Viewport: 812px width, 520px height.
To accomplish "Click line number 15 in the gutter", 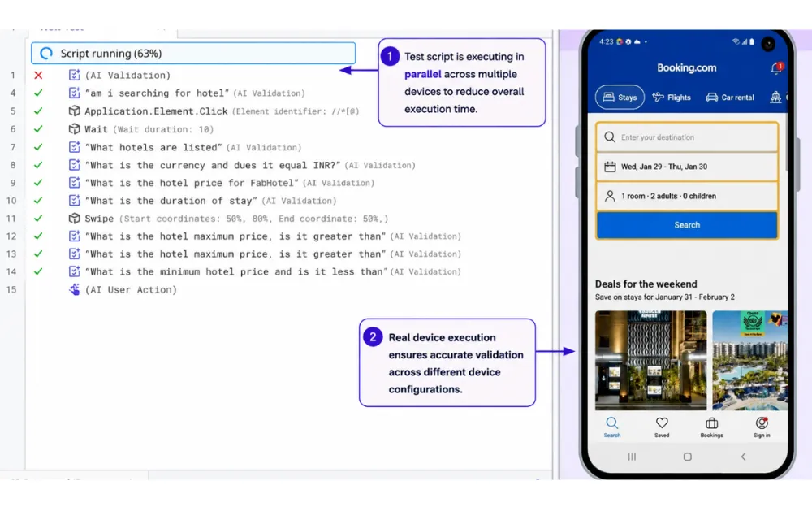I will (x=11, y=289).
